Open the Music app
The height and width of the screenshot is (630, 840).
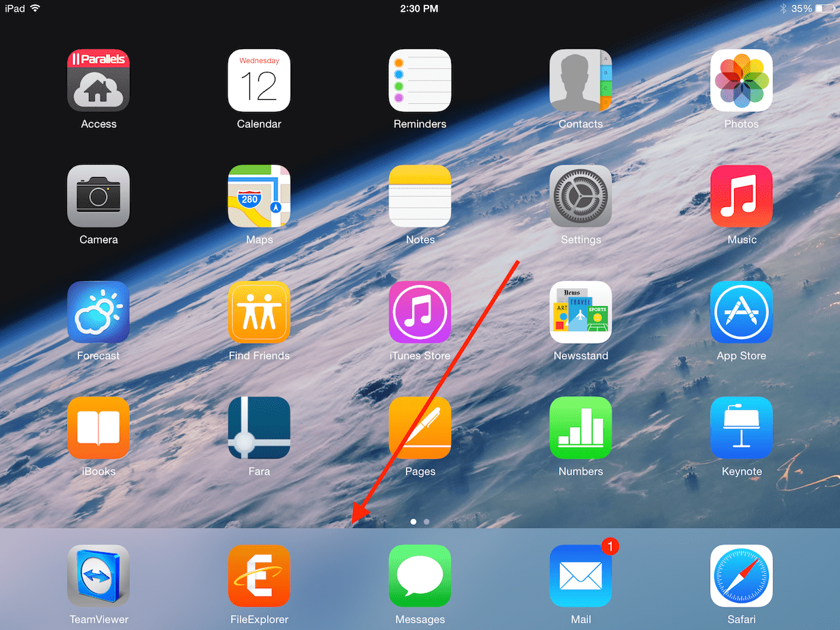coord(742,196)
